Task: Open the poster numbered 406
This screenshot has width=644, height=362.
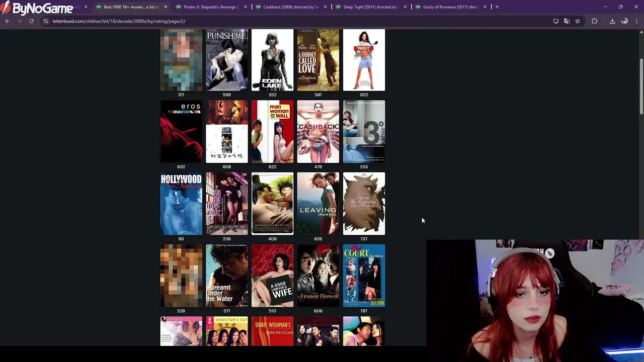Action: (272, 204)
